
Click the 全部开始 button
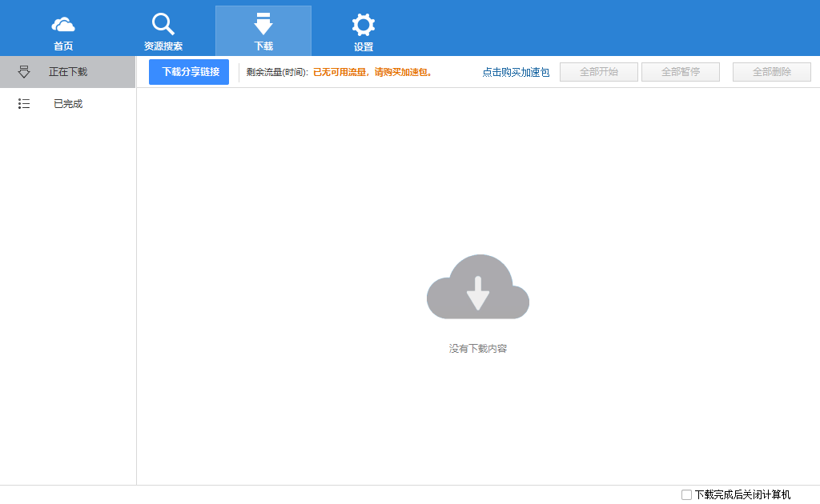(x=598, y=71)
